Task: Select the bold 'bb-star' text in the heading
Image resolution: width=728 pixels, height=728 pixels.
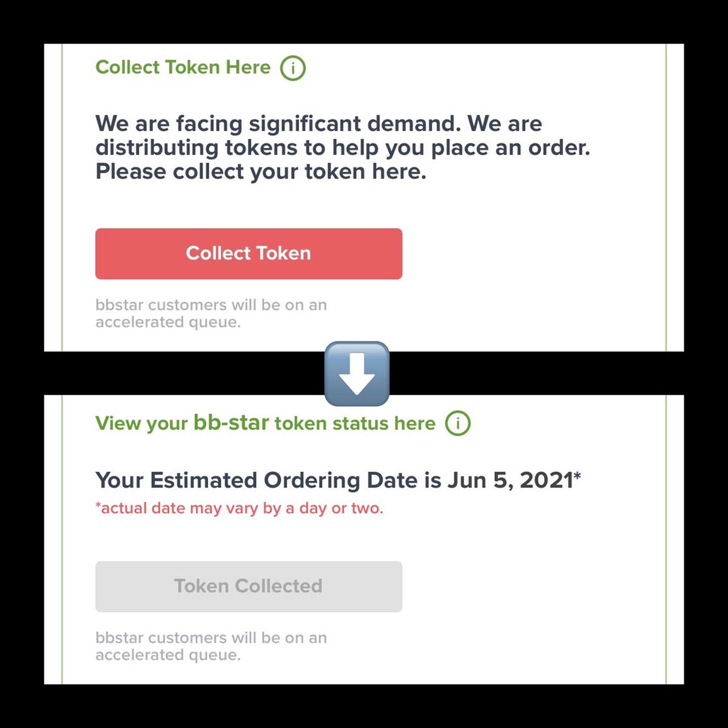Action: (x=231, y=422)
